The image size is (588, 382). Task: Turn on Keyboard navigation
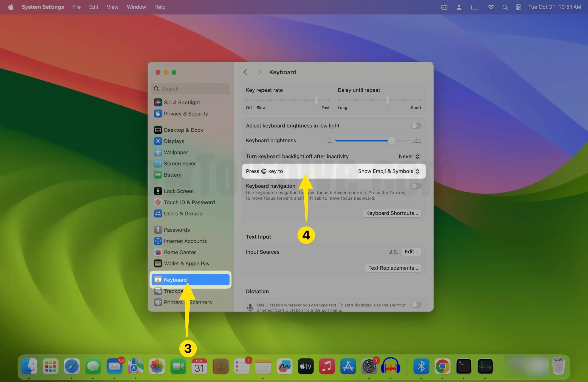click(416, 186)
